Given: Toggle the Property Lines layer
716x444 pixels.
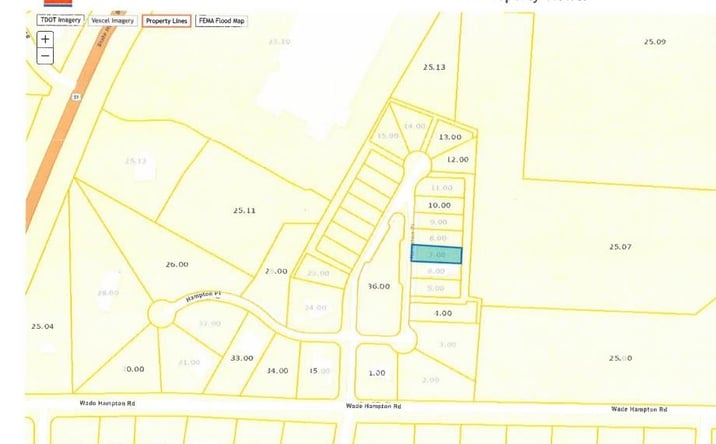Looking at the screenshot, I should point(166,21).
